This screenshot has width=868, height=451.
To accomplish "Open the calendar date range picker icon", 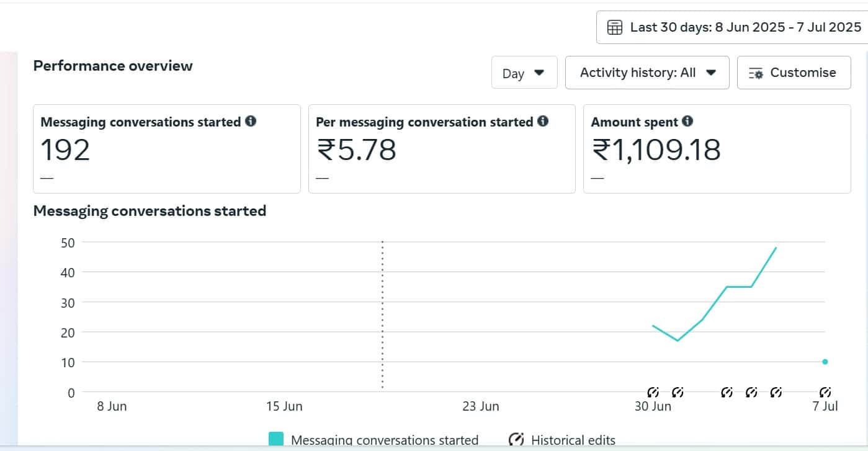I will pyautogui.click(x=615, y=27).
